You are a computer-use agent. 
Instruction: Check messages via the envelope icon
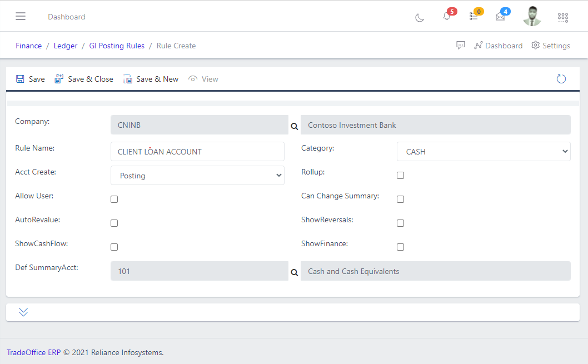click(x=500, y=17)
